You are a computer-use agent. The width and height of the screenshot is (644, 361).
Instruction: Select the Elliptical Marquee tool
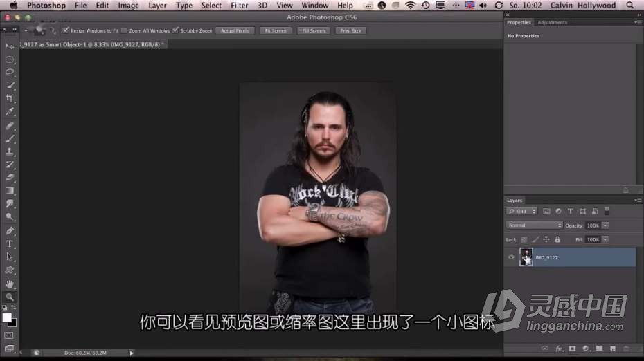click(10, 60)
